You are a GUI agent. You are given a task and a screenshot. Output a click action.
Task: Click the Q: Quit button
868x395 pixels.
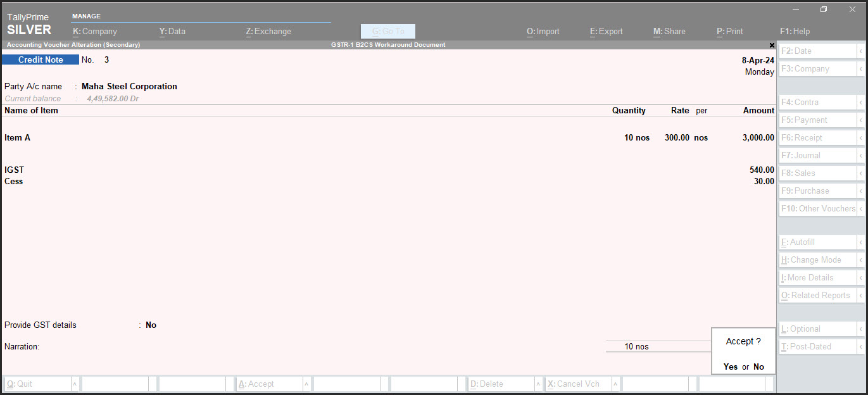(37, 384)
